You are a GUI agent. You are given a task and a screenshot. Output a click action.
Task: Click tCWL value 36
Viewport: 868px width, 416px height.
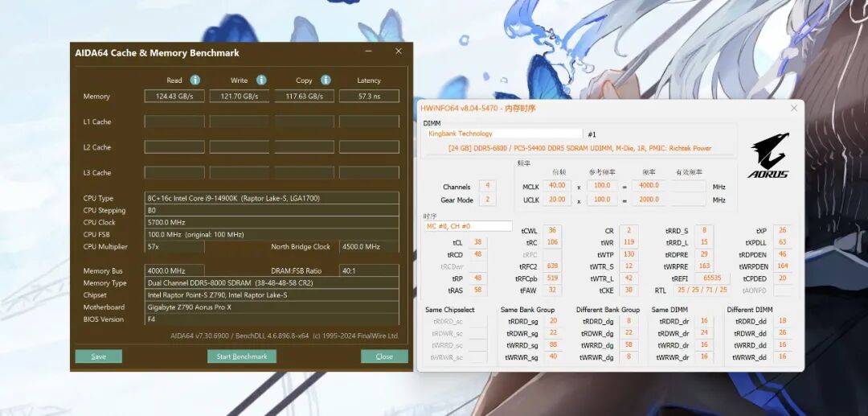coord(552,230)
